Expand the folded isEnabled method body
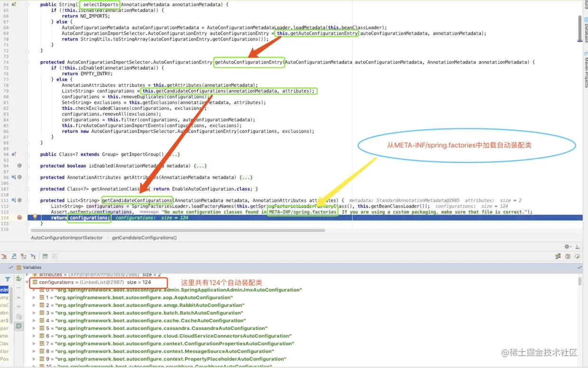The width and height of the screenshot is (588, 368). tap(200, 166)
